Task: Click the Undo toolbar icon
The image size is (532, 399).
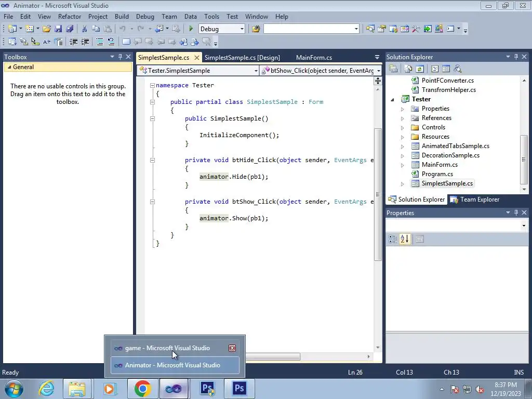Action: [123, 29]
